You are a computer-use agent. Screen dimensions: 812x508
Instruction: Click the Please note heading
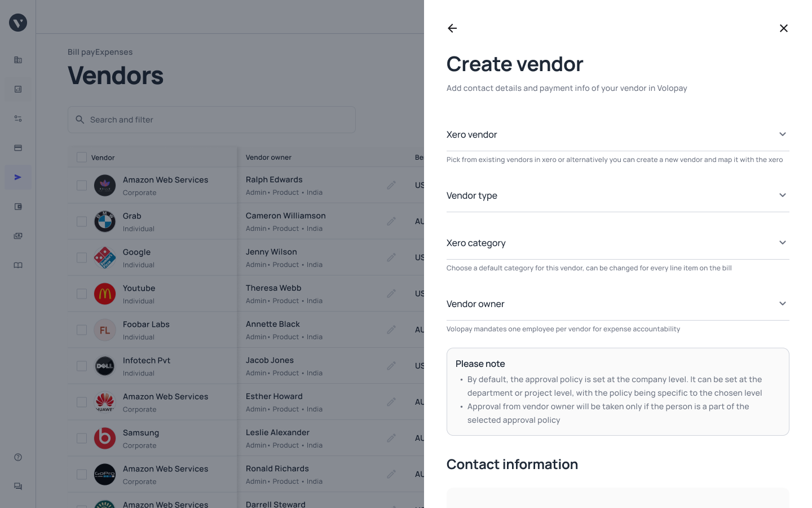pos(480,364)
